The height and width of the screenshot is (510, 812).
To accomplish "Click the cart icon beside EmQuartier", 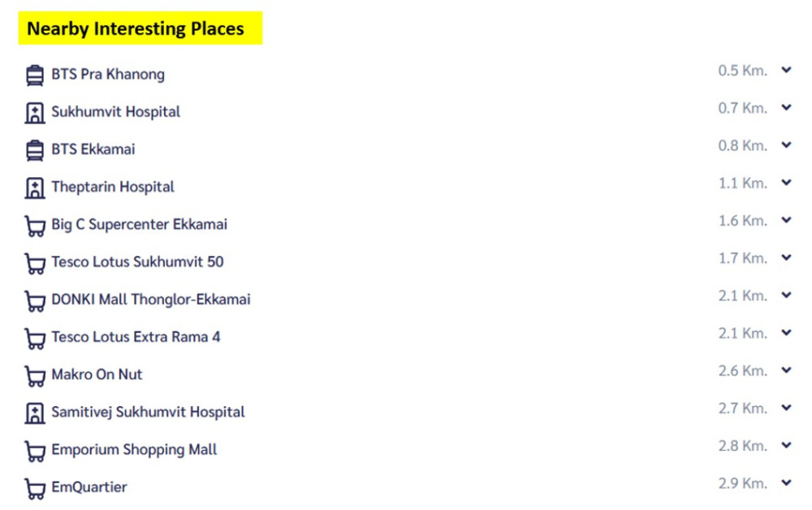I will tap(35, 489).
